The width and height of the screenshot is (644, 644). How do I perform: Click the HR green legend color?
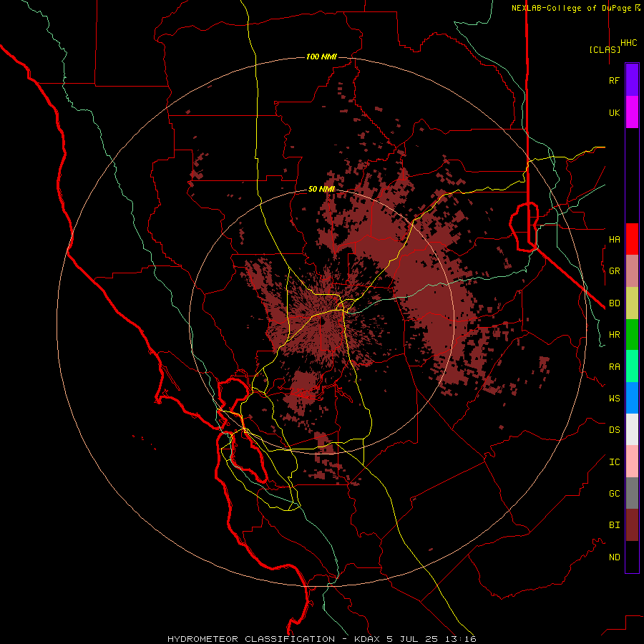tap(632, 335)
